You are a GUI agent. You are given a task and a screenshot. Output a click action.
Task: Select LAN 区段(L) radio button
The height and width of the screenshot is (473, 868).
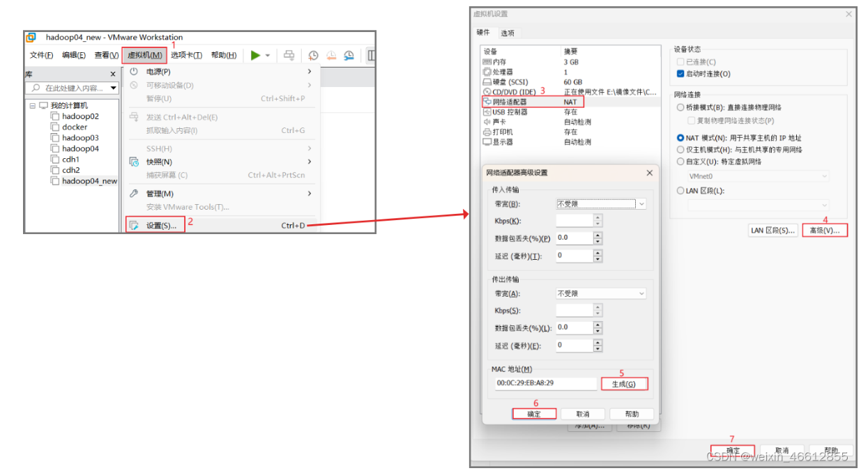(x=680, y=190)
